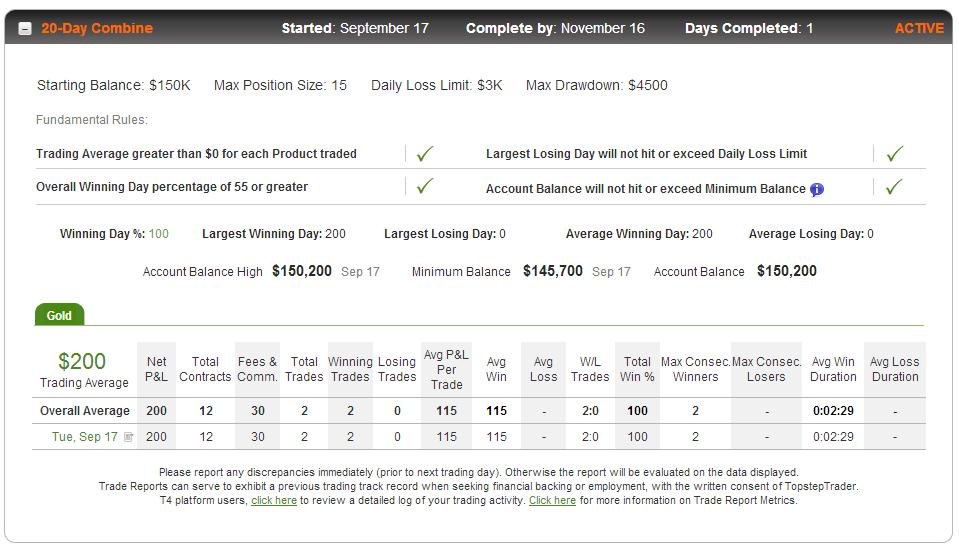
Task: Click the checkmark beside Minimum Balance rule
Action: [x=894, y=187]
